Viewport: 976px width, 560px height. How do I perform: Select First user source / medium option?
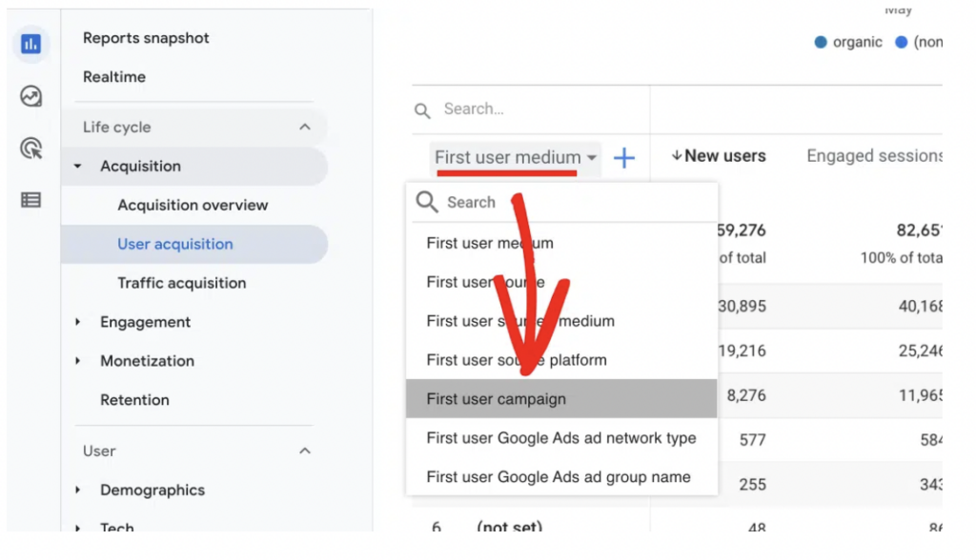point(561,321)
